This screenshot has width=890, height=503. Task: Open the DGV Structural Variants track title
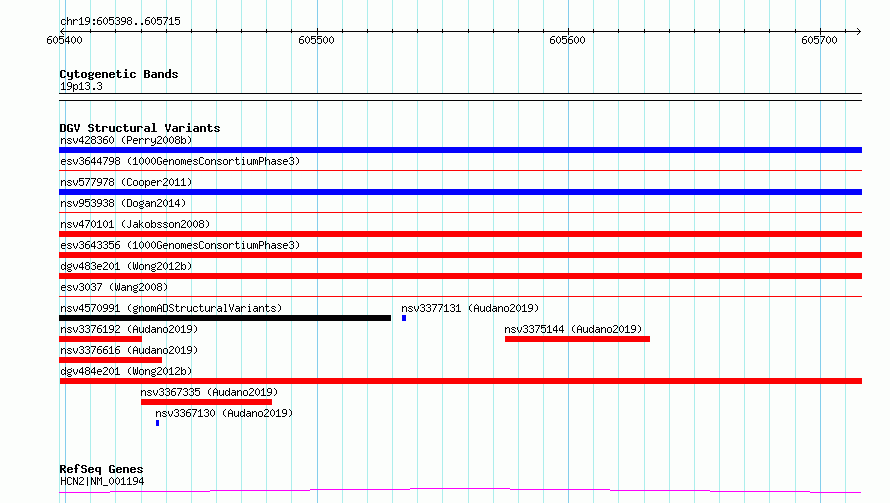click(x=140, y=128)
